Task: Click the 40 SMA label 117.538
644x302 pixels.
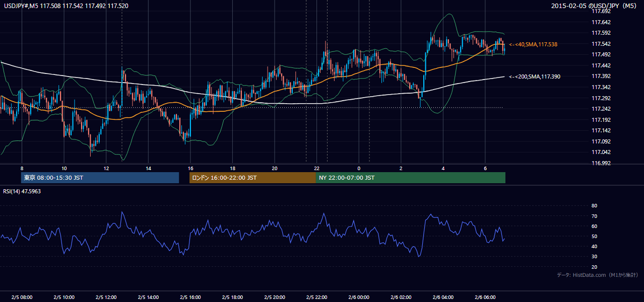Action: coord(533,44)
